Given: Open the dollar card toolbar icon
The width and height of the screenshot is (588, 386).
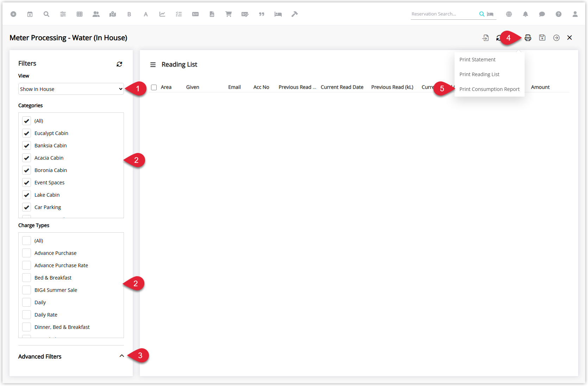Looking at the screenshot, I should (x=195, y=14).
